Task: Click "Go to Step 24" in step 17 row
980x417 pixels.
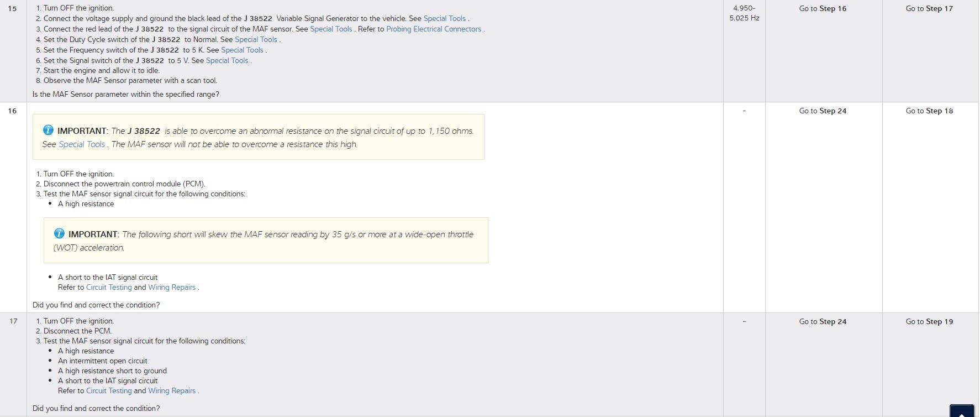Action: [823, 321]
